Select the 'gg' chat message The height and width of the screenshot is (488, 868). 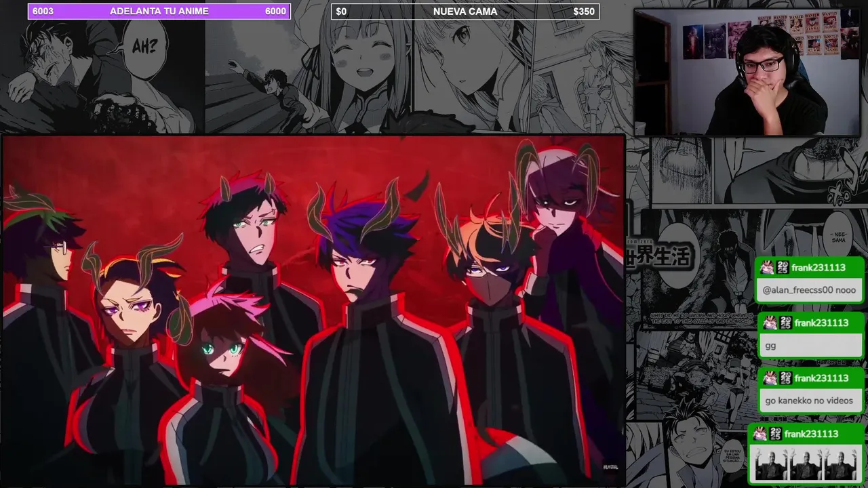[x=810, y=346]
